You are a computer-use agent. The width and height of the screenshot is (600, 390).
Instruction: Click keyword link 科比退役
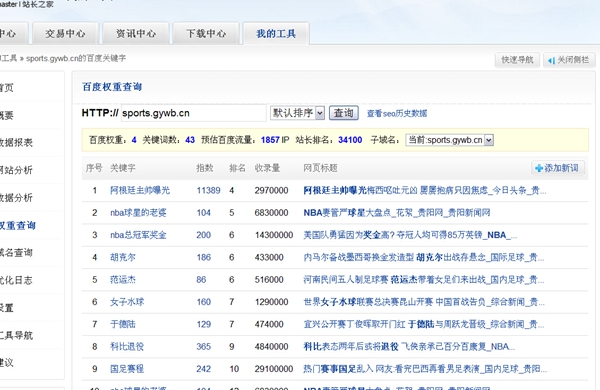pyautogui.click(x=127, y=346)
